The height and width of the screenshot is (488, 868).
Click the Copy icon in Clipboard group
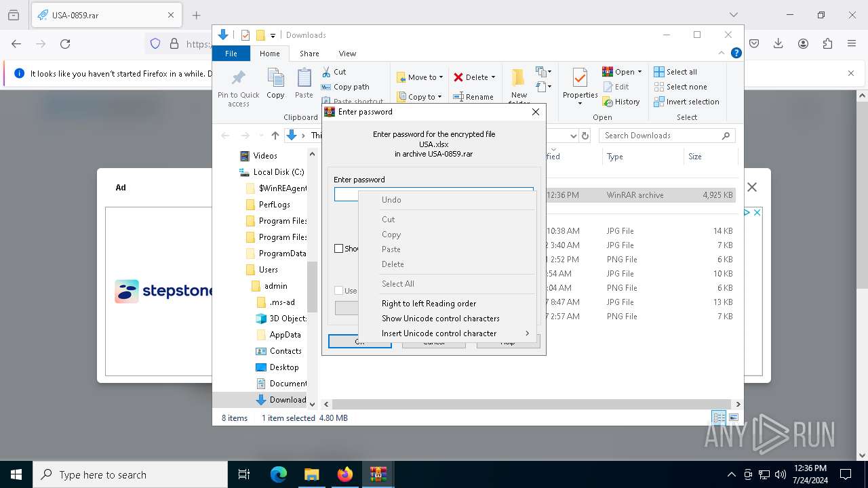tap(275, 77)
